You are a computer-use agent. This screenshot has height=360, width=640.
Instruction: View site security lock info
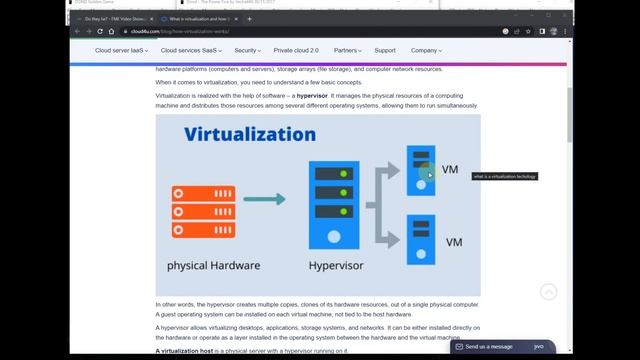tap(125, 31)
